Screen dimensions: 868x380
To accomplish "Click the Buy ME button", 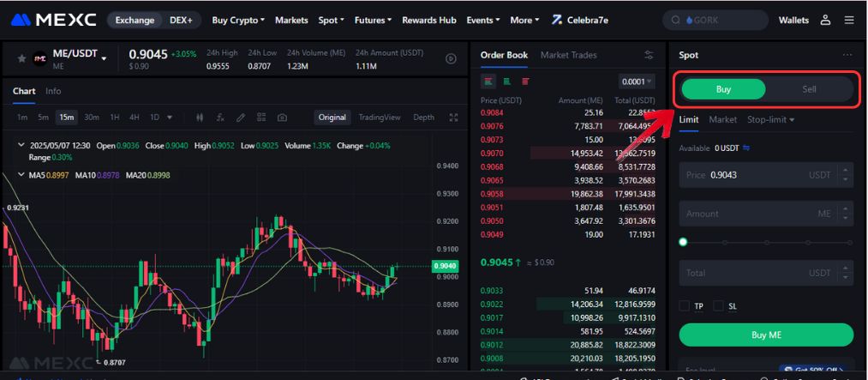I will [766, 335].
